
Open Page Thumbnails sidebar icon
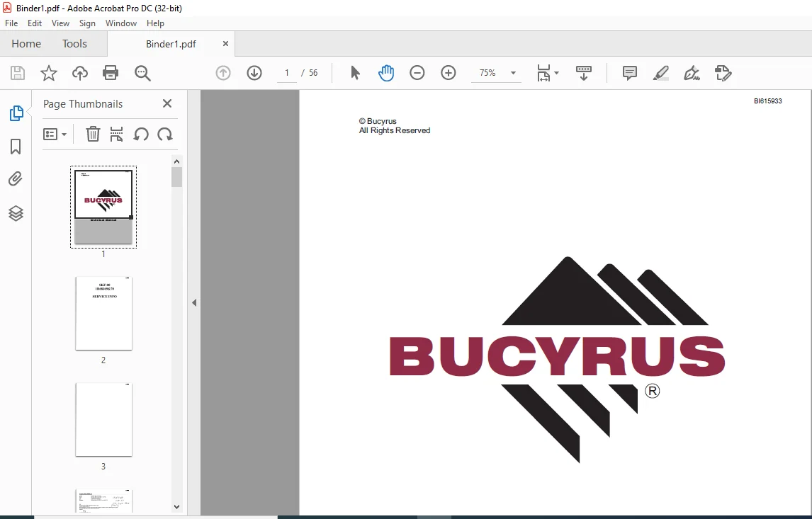click(16, 113)
